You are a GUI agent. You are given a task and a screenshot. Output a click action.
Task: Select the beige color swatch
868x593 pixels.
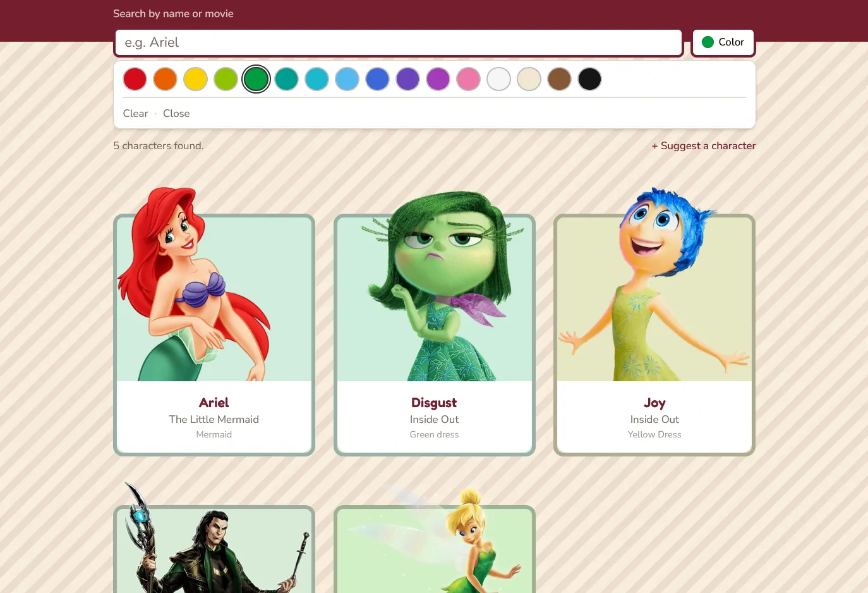pos(529,79)
